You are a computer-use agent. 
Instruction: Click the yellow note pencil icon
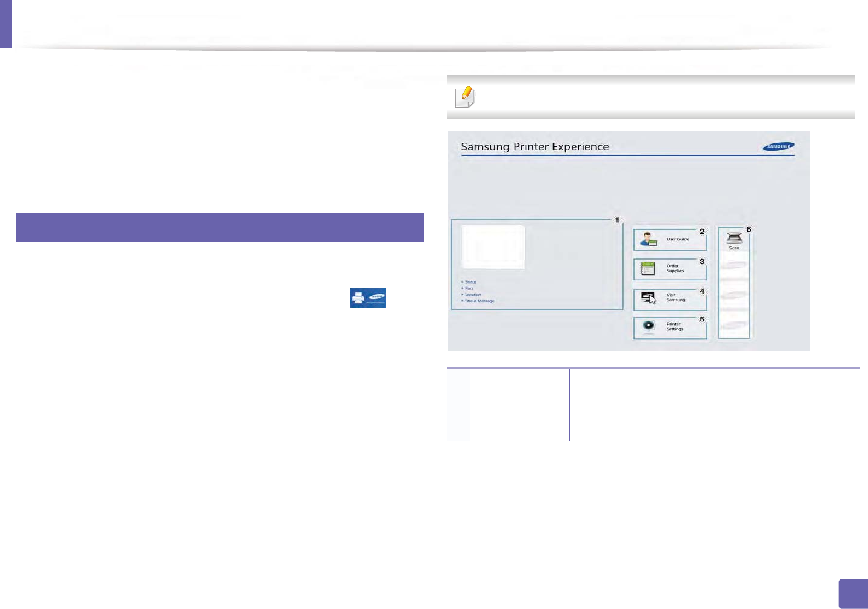pos(465,97)
